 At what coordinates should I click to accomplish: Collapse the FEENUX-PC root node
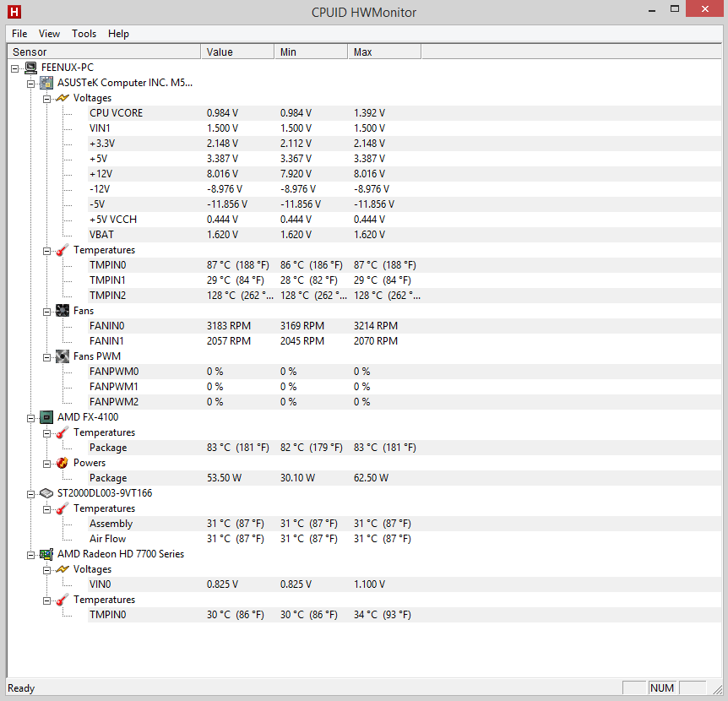15,68
